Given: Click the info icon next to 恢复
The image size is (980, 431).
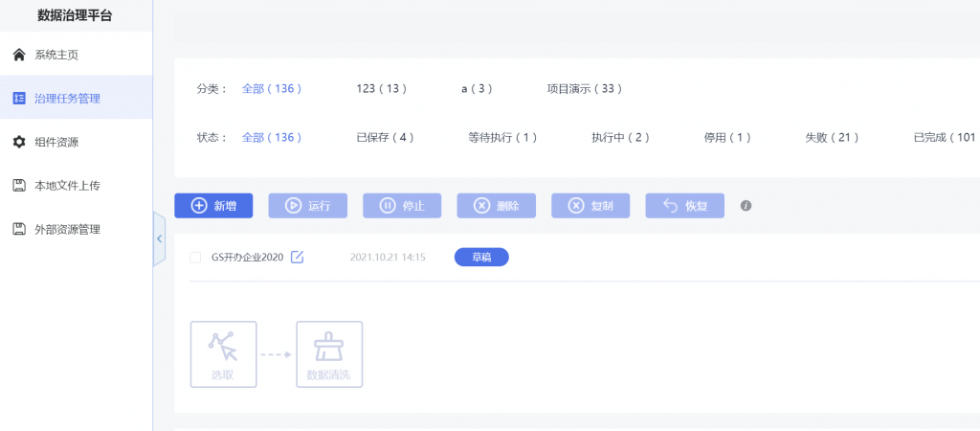Looking at the screenshot, I should tap(746, 205).
